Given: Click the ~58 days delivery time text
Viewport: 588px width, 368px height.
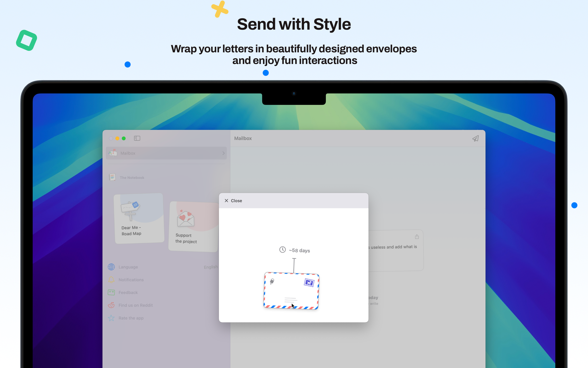Looking at the screenshot, I should coord(299,250).
